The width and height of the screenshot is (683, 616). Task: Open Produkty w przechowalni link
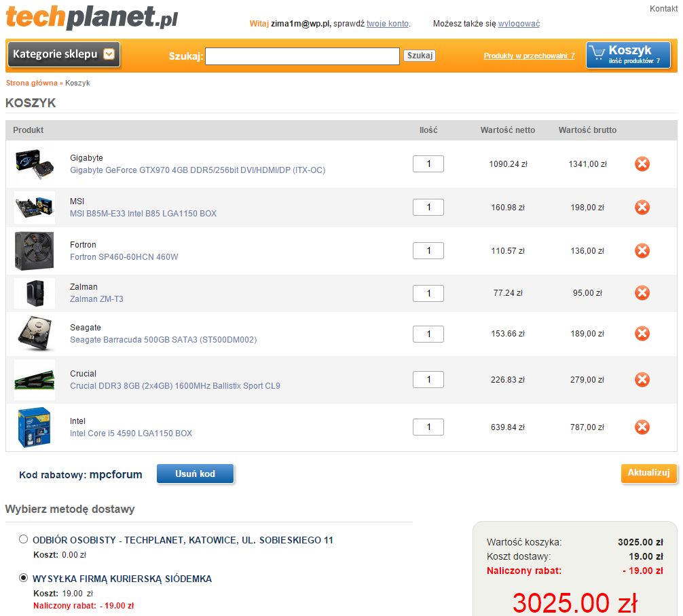(x=529, y=56)
